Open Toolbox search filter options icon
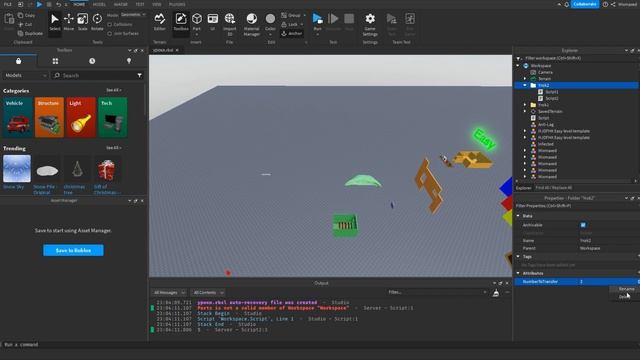Screen dimensions: 640x360 (x=140, y=76)
